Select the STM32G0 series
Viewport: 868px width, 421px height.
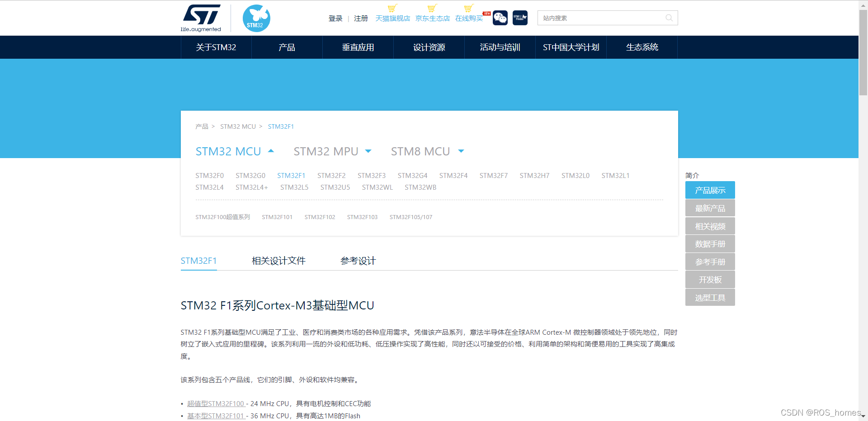point(250,176)
